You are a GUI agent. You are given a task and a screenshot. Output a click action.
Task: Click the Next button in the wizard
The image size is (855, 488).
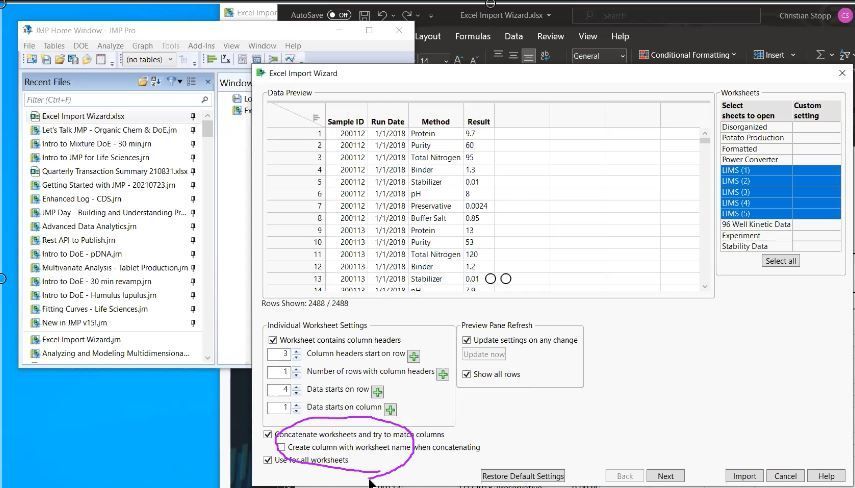[x=665, y=476]
